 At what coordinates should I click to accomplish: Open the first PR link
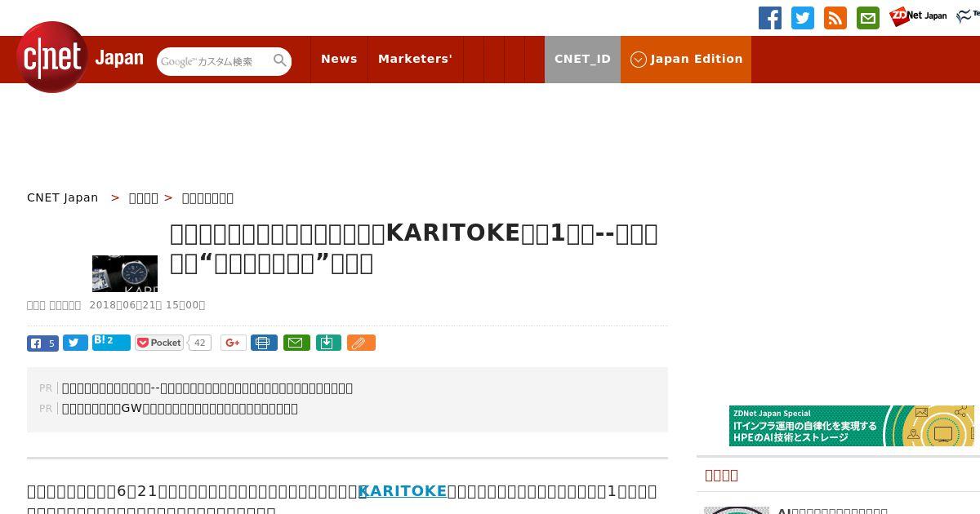[x=207, y=388]
